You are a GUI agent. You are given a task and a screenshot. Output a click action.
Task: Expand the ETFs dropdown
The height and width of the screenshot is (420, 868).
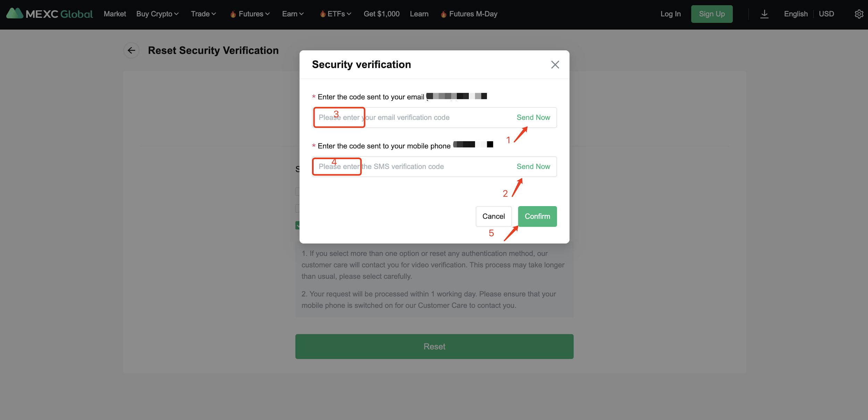pyautogui.click(x=336, y=14)
